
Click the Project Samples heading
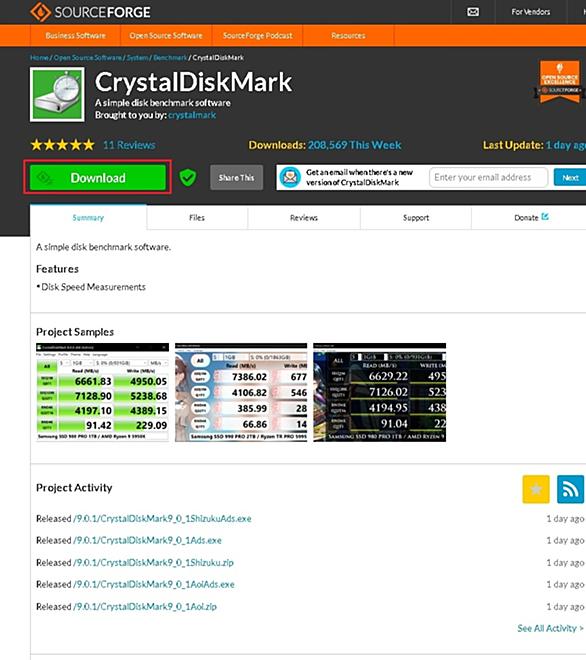pos(75,332)
